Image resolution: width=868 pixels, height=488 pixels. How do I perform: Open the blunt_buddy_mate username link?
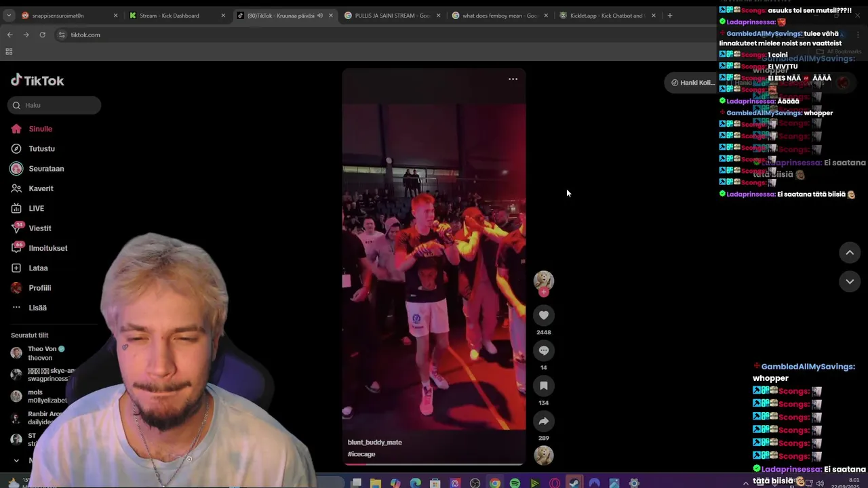(375, 442)
